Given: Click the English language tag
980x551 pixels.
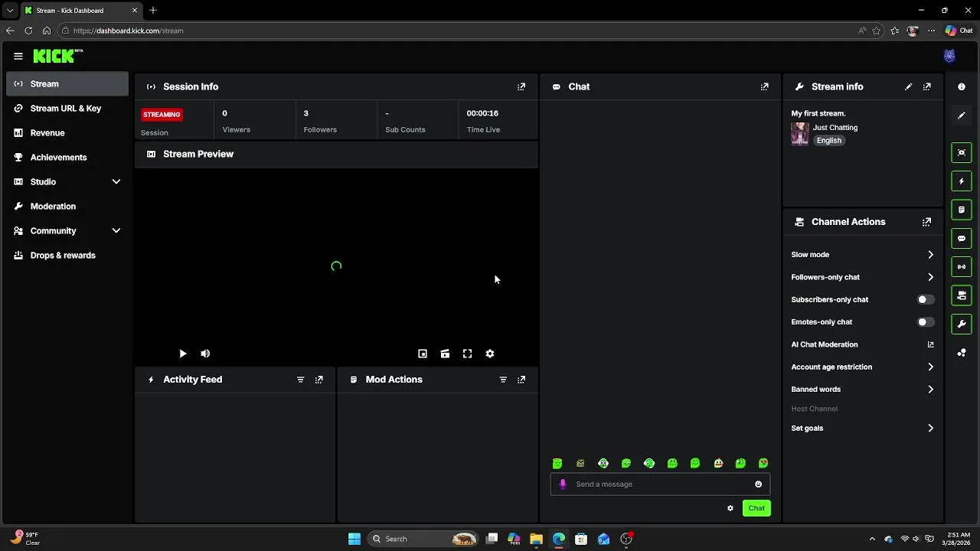Looking at the screenshot, I should tap(829, 141).
